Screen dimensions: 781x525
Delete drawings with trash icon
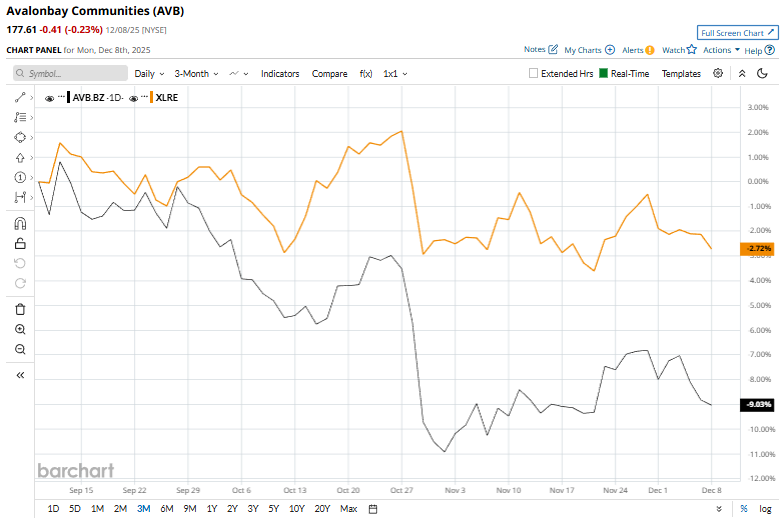[20, 309]
